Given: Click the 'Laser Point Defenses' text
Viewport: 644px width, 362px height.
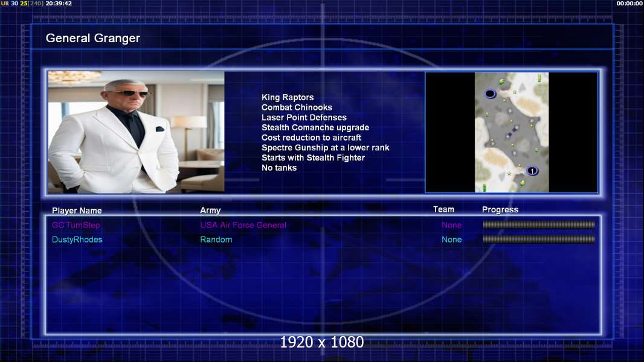Looking at the screenshot, I should point(304,117).
